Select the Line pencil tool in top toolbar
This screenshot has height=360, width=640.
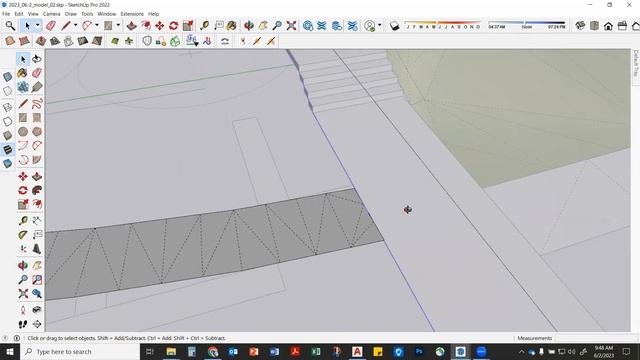pyautogui.click(x=66, y=26)
